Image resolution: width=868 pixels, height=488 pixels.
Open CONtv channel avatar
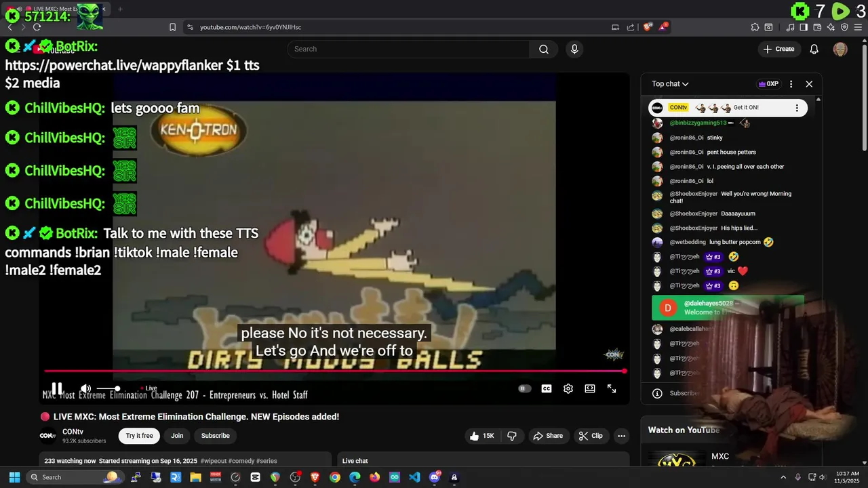[47, 436]
